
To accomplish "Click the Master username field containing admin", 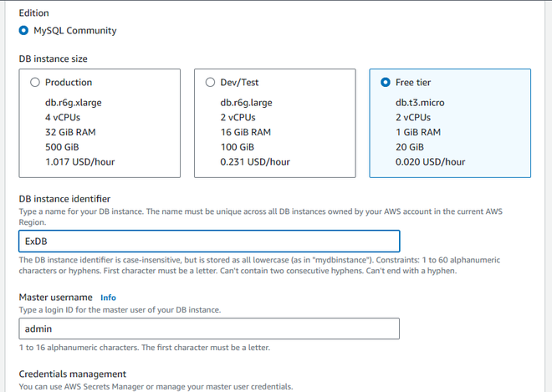I will point(209,329).
